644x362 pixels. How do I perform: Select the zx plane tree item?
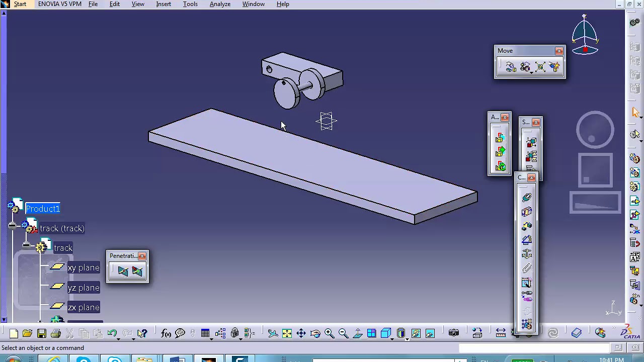coord(84,308)
